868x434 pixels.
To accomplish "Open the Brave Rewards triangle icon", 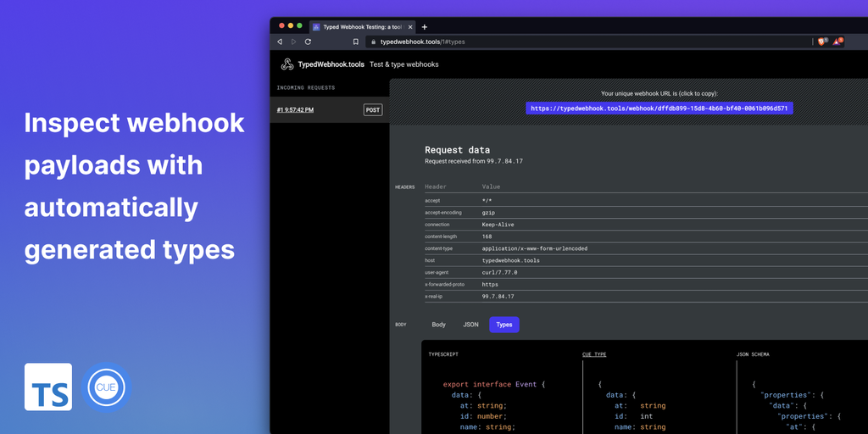I will (837, 42).
